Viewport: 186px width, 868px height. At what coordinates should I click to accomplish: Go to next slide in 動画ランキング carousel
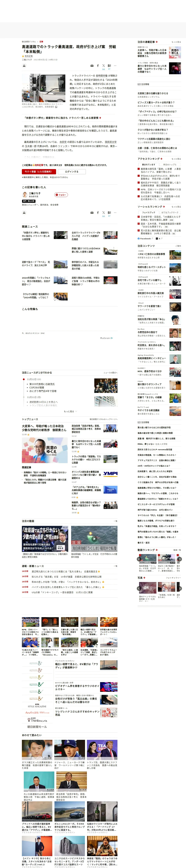coord(180,559)
